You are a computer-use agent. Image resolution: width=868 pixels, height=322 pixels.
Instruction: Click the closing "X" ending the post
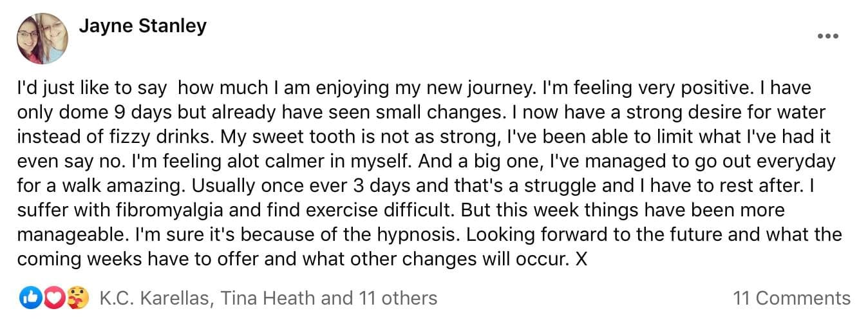coord(582,260)
